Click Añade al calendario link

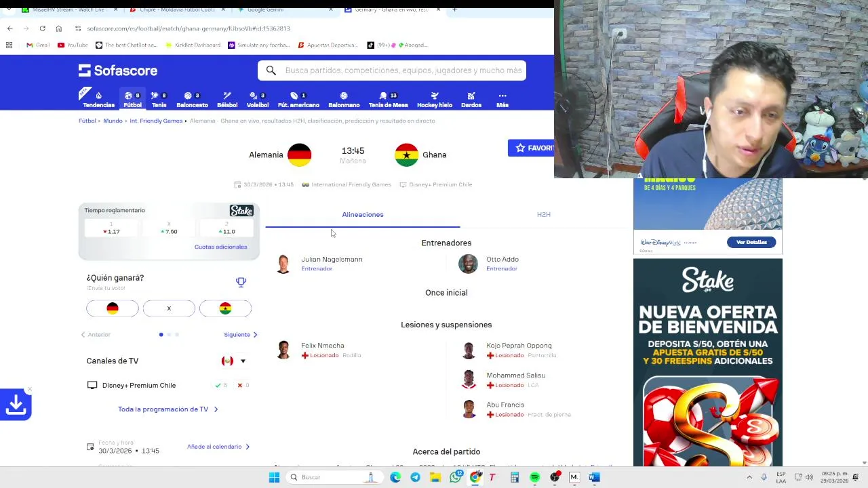218,447
